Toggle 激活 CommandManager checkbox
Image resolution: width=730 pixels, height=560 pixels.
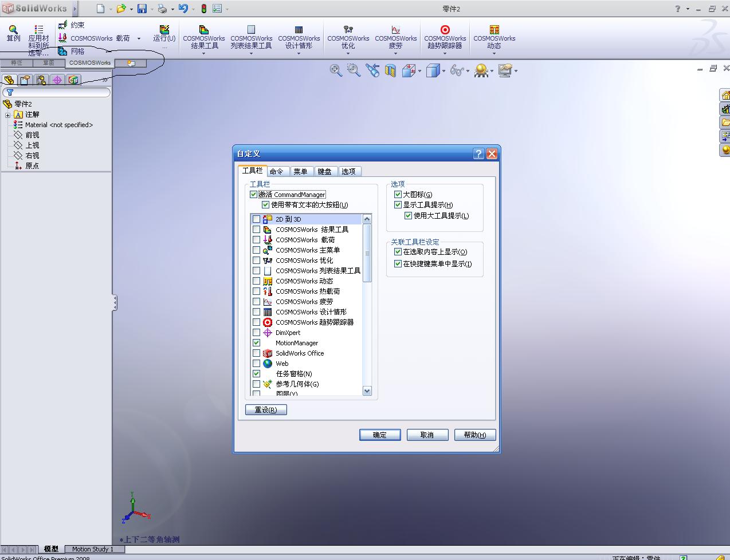[x=253, y=195]
